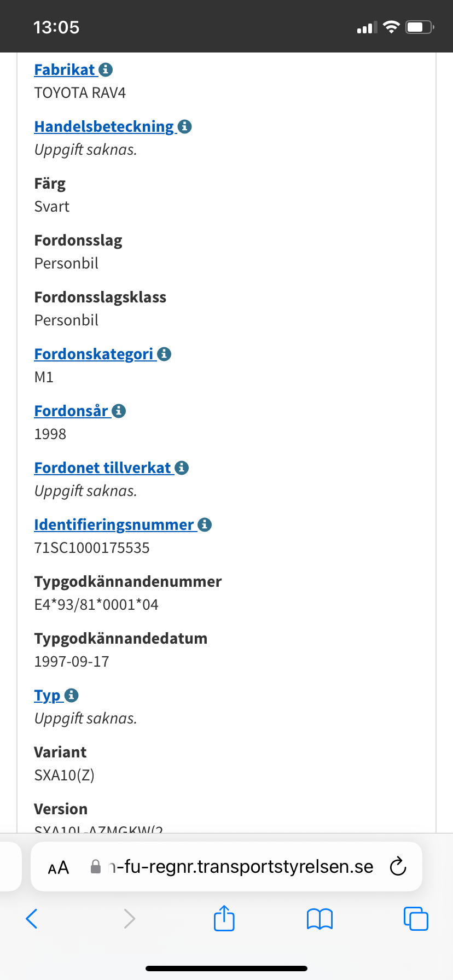453x980 pixels.
Task: Tap the info icon beside Fabrikat
Action: coord(106,70)
